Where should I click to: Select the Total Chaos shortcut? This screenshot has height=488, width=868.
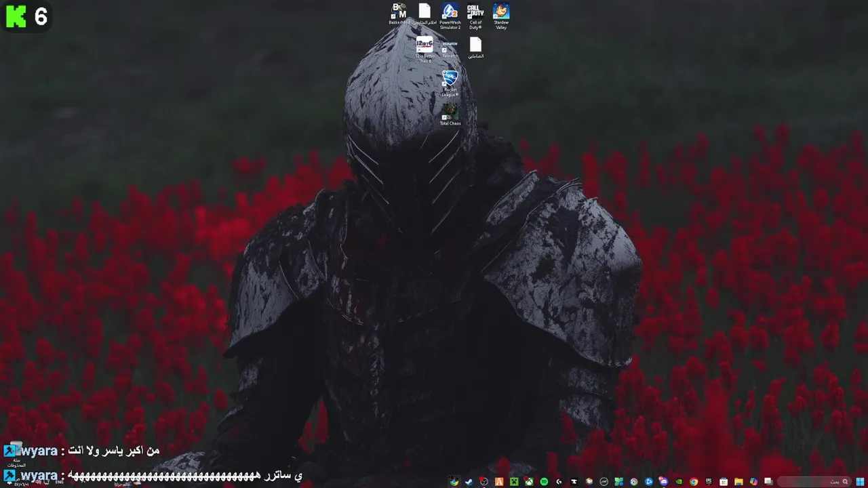450,114
